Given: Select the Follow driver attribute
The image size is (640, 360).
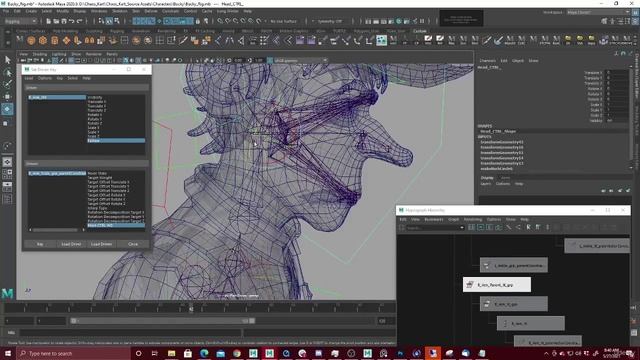Looking at the screenshot, I should (116, 140).
